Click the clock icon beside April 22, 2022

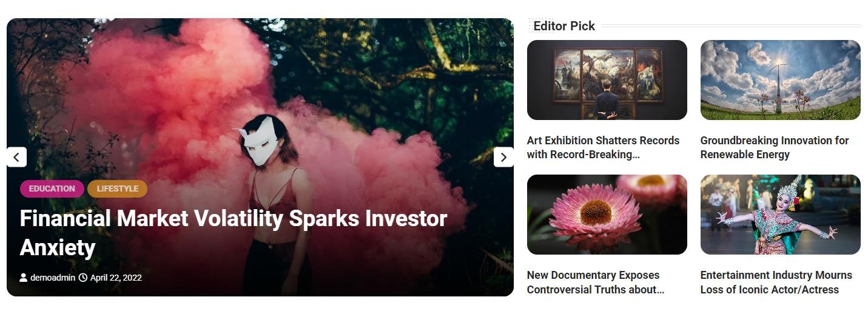pyautogui.click(x=83, y=278)
